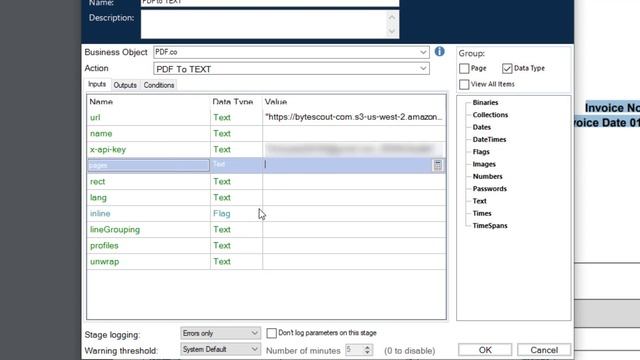Viewport: 640px width, 360px height.
Task: Open the expression calculator icon in pages row
Action: (x=438, y=165)
